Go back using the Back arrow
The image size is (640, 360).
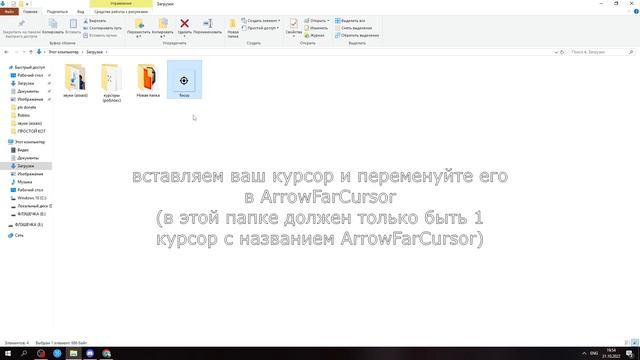click(x=6, y=52)
